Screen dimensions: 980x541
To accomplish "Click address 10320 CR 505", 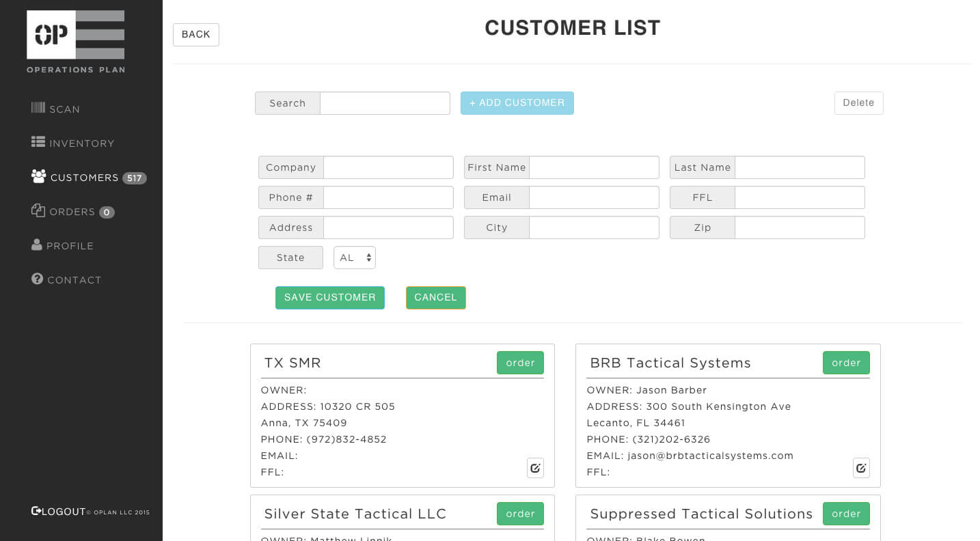I will 357,406.
